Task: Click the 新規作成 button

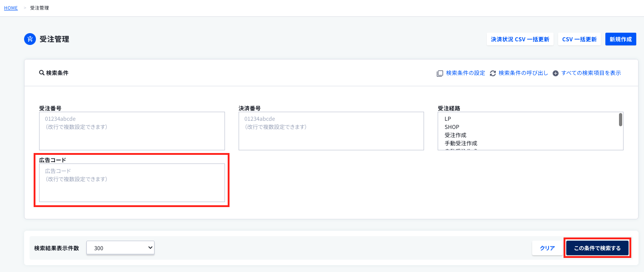Action: coord(621,39)
